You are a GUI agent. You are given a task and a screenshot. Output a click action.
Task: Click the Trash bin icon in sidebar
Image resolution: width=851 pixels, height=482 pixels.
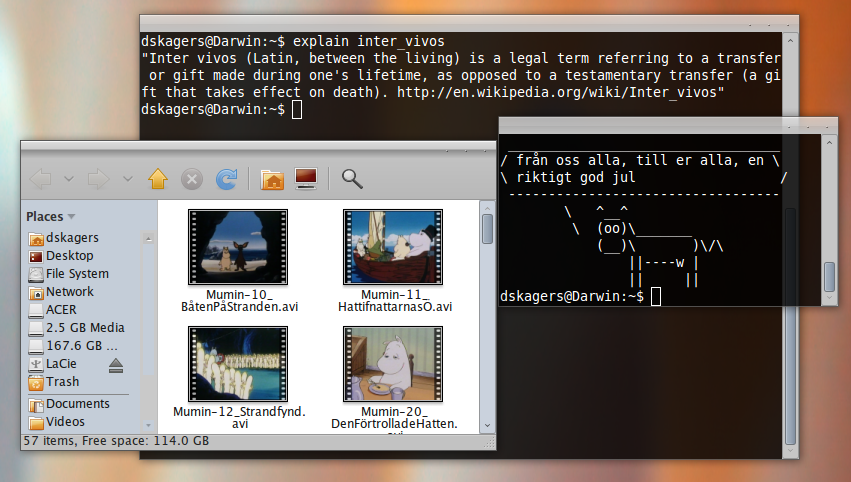click(36, 383)
